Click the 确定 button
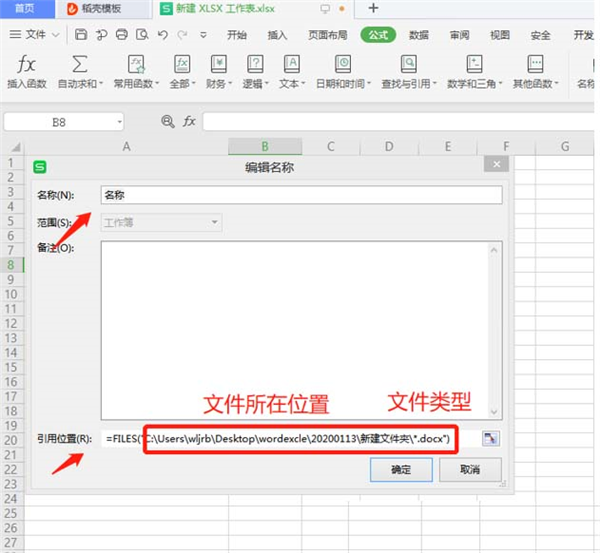 tap(400, 468)
